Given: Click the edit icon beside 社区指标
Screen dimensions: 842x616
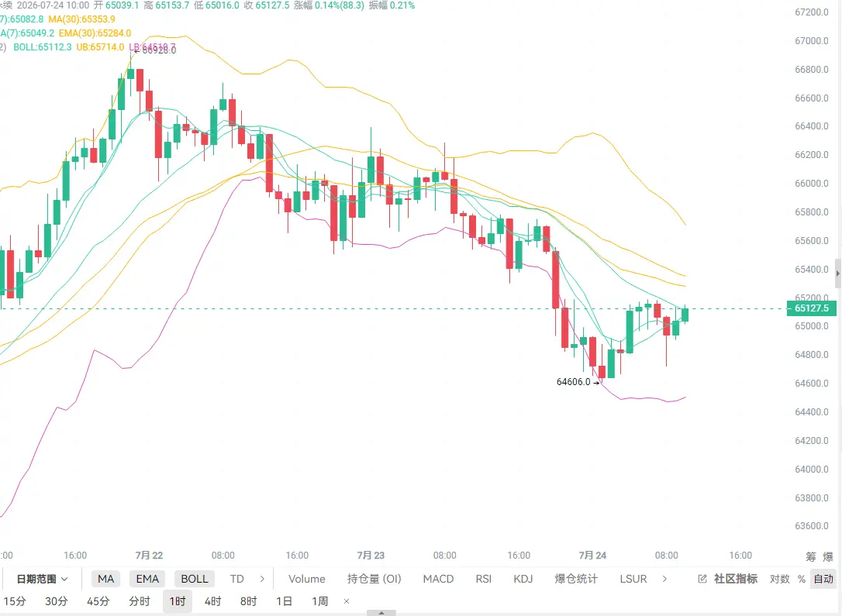Looking at the screenshot, I should coord(702,579).
